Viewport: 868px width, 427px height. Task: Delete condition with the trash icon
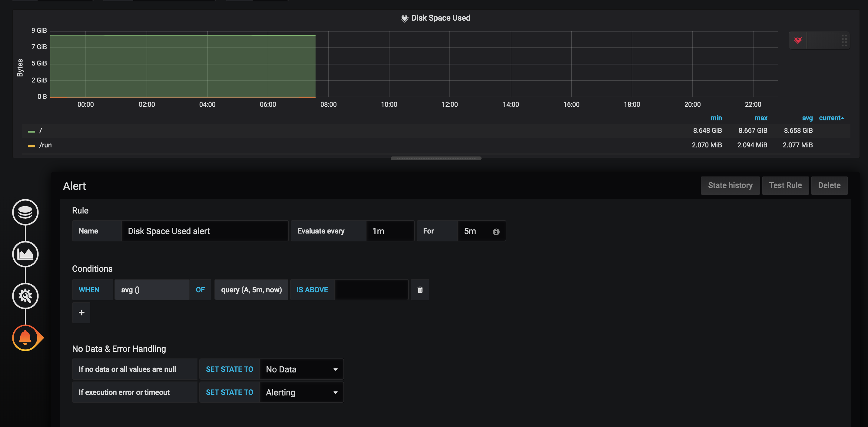(420, 290)
